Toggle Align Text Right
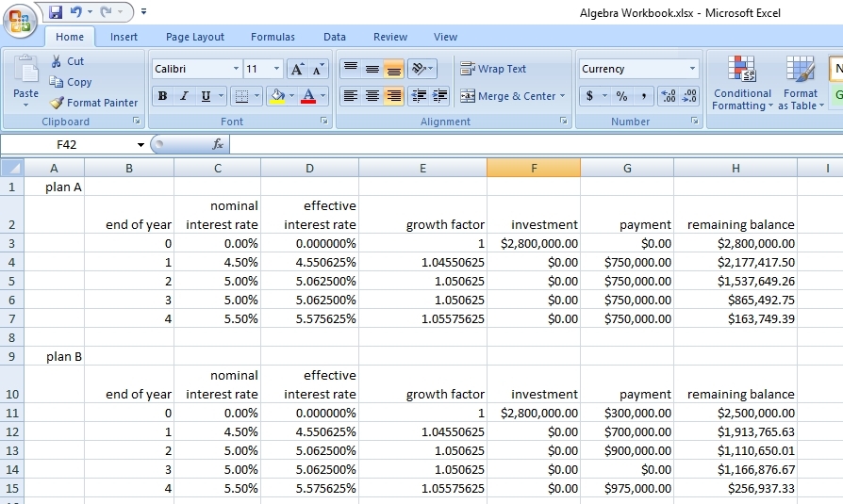 [393, 96]
